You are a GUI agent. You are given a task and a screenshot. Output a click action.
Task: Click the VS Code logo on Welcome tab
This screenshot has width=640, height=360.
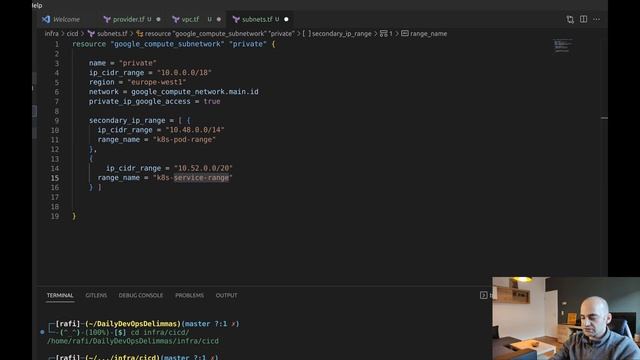coord(46,19)
